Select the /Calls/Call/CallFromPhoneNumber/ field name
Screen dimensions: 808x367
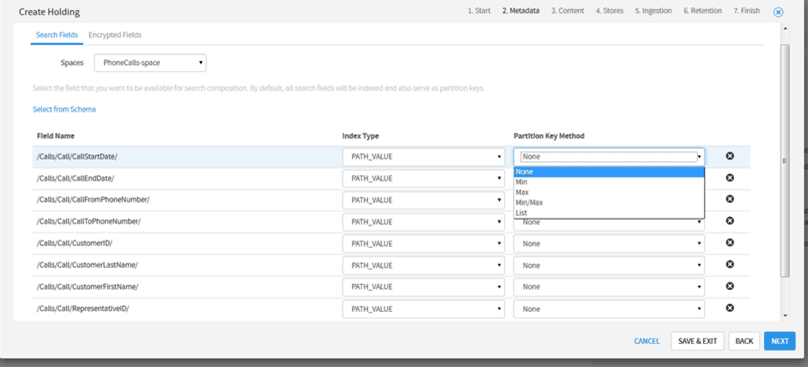(93, 200)
